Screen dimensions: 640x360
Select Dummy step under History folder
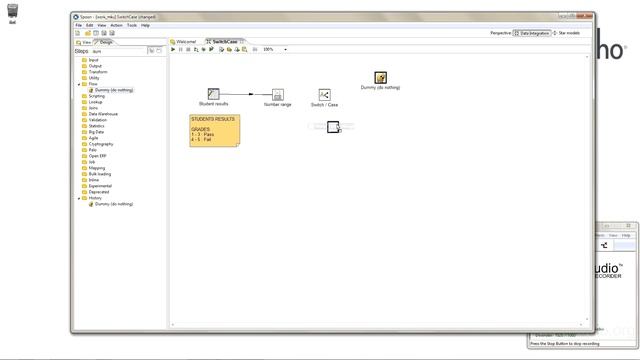[x=111, y=204]
